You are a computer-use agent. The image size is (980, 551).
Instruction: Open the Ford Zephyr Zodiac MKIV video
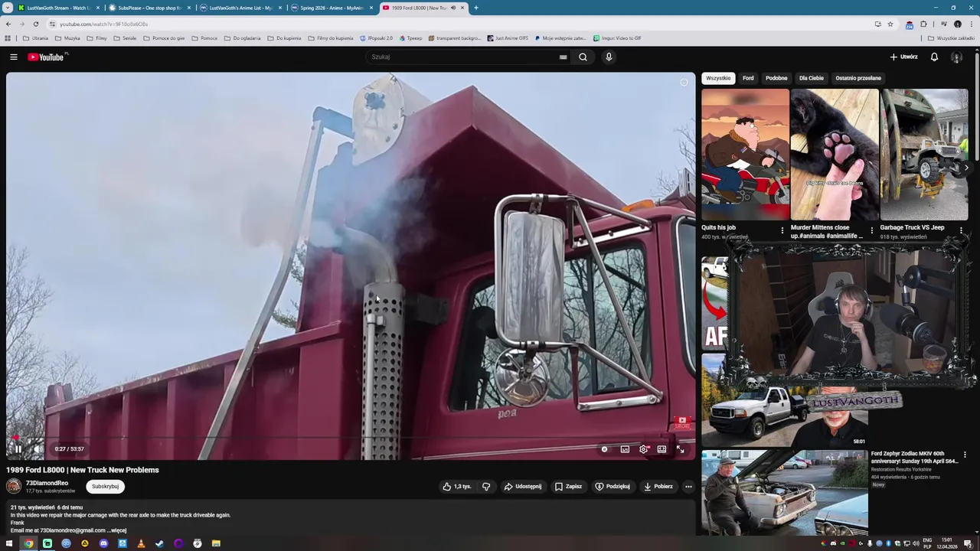(x=785, y=492)
